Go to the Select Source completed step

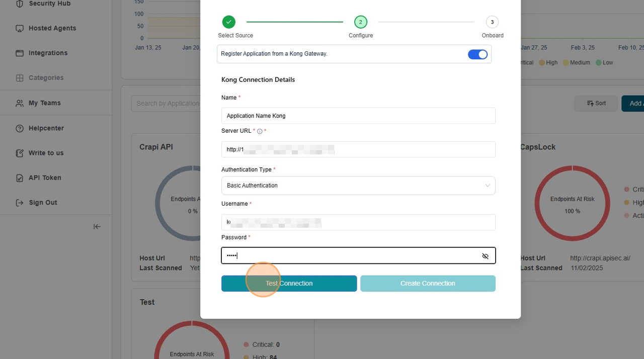(229, 22)
